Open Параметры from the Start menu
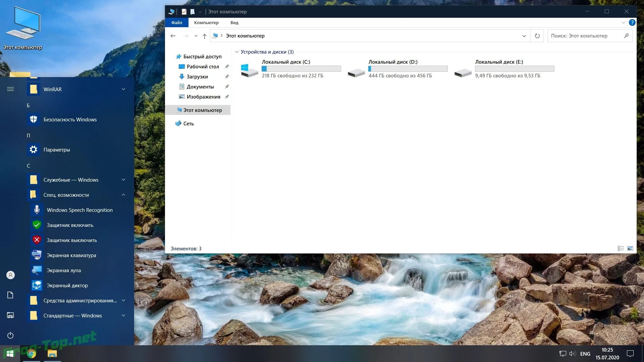 (x=57, y=149)
